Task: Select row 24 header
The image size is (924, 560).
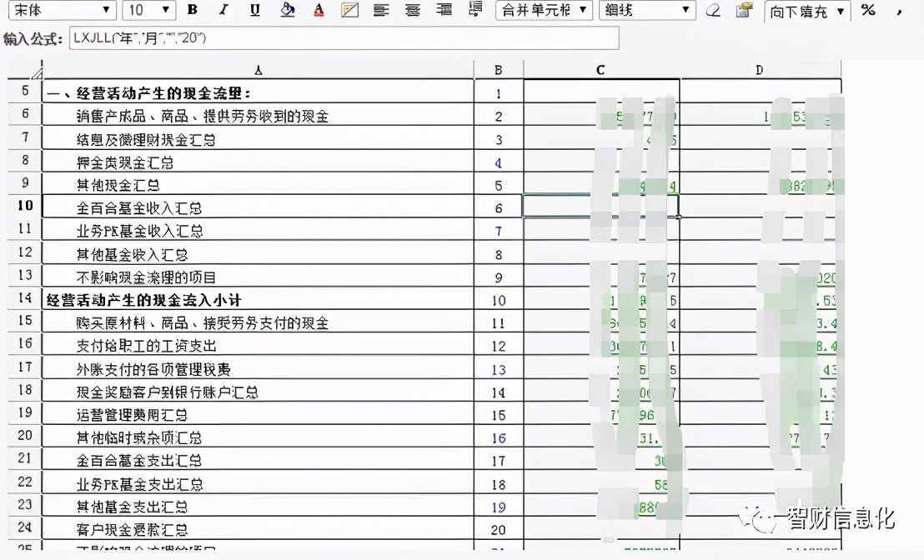Action: (x=25, y=527)
